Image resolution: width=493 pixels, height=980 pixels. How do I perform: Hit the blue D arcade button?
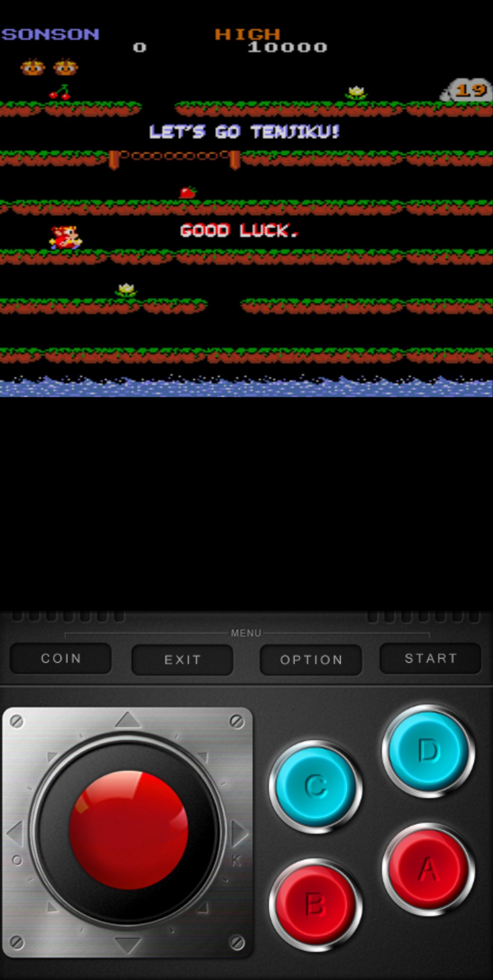(428, 751)
